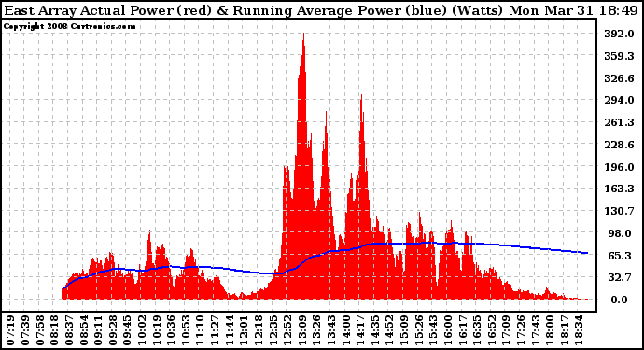
Task: Click the 18:00 time label
Action: (x=551, y=330)
